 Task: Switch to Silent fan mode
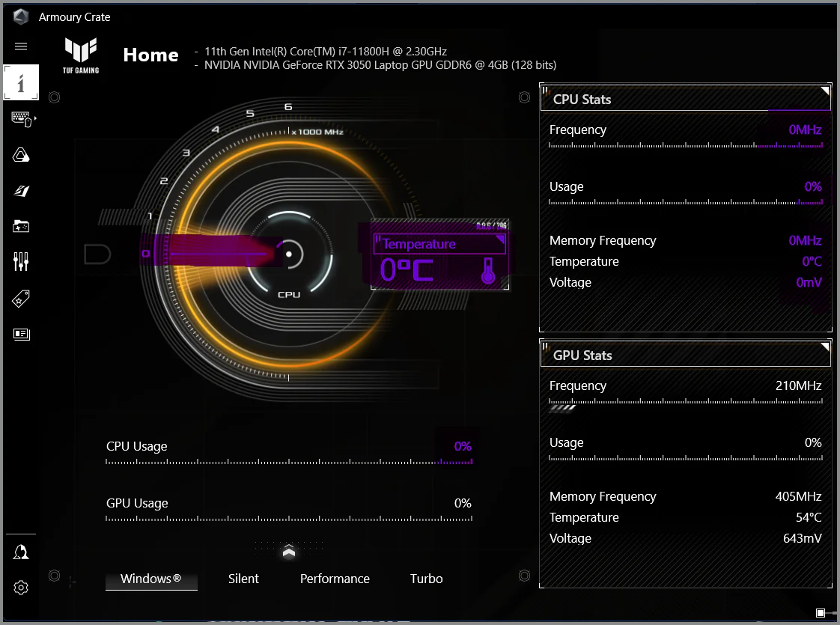click(x=243, y=579)
